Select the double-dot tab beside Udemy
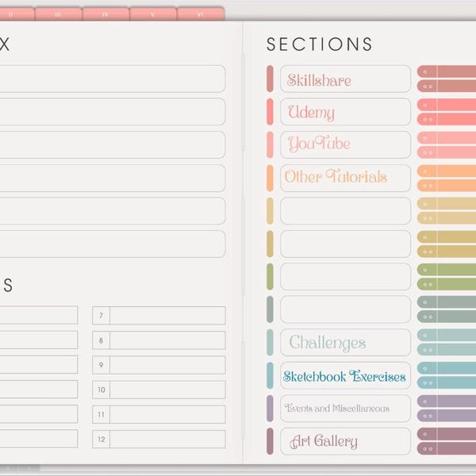This screenshot has width=476, height=476. pyautogui.click(x=447, y=119)
